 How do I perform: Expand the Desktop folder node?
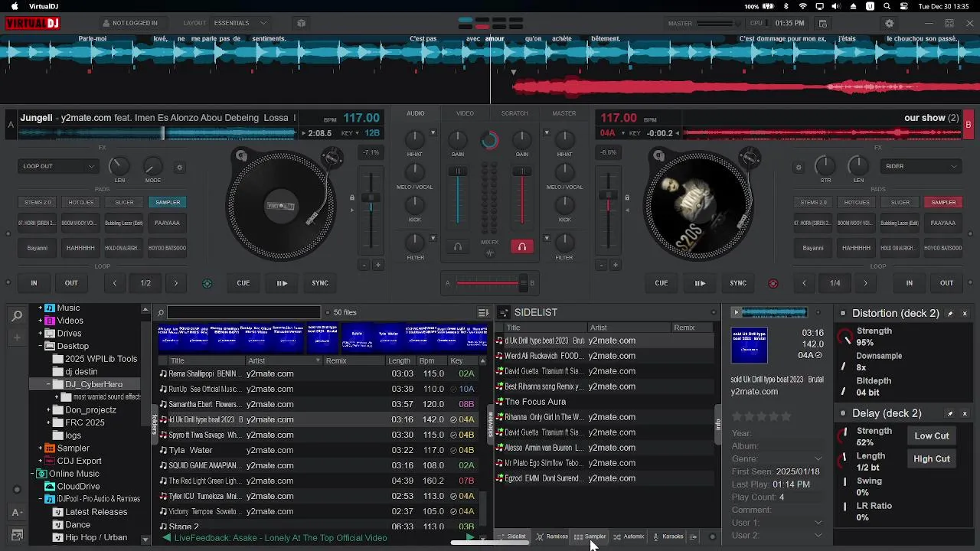click(x=41, y=346)
